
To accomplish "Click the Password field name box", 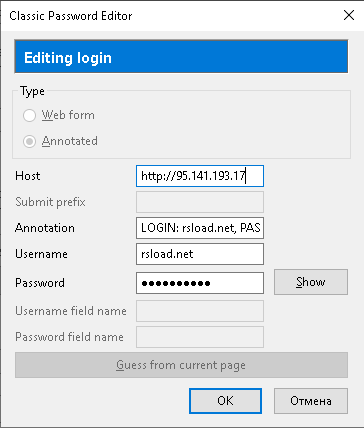I will (x=200, y=337).
